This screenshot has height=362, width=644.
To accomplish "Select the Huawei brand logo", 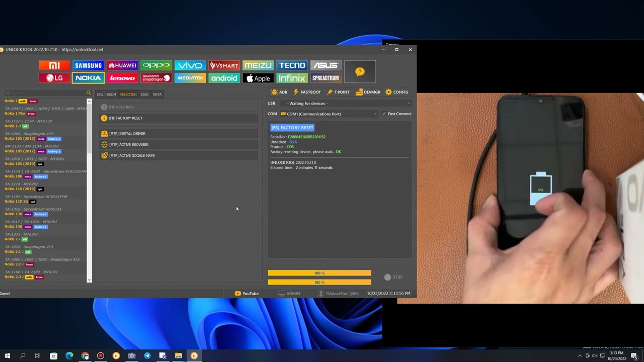I will (x=122, y=65).
